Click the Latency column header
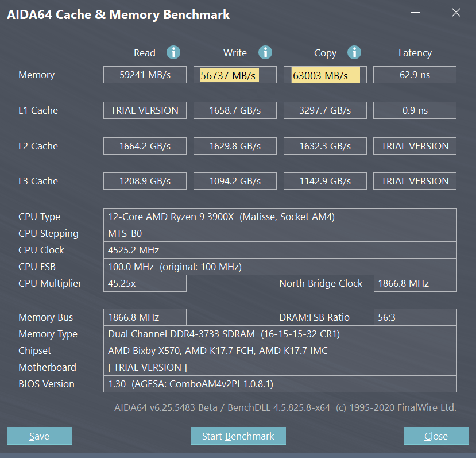476x458 pixels. pyautogui.click(x=415, y=53)
